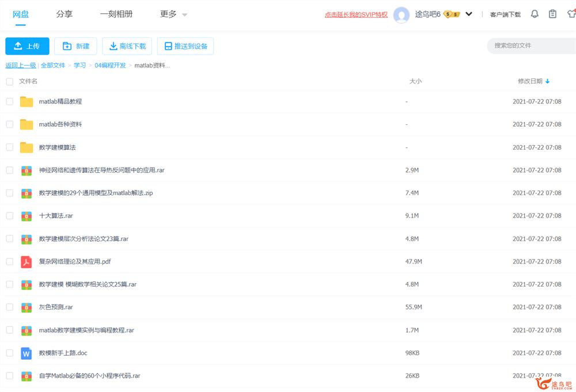The width and height of the screenshot is (576, 392).
Task: Tick checkbox for 复杂网络理论及其应用.pdf
Action: [10, 262]
